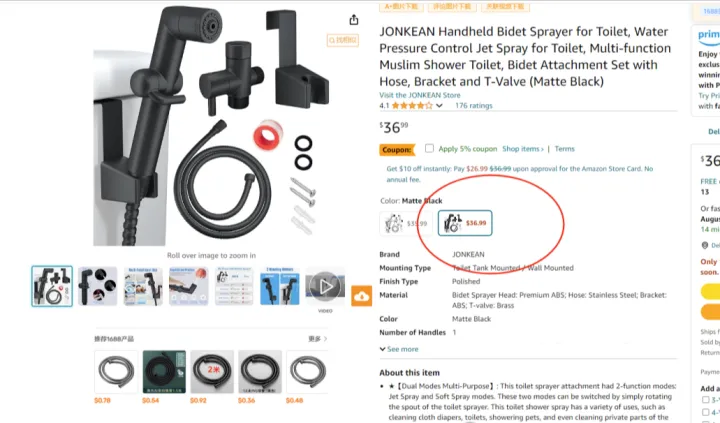Check the 3-year protection plan checkbox
Image resolution: width=720 pixels, height=423 pixels.
click(x=706, y=400)
